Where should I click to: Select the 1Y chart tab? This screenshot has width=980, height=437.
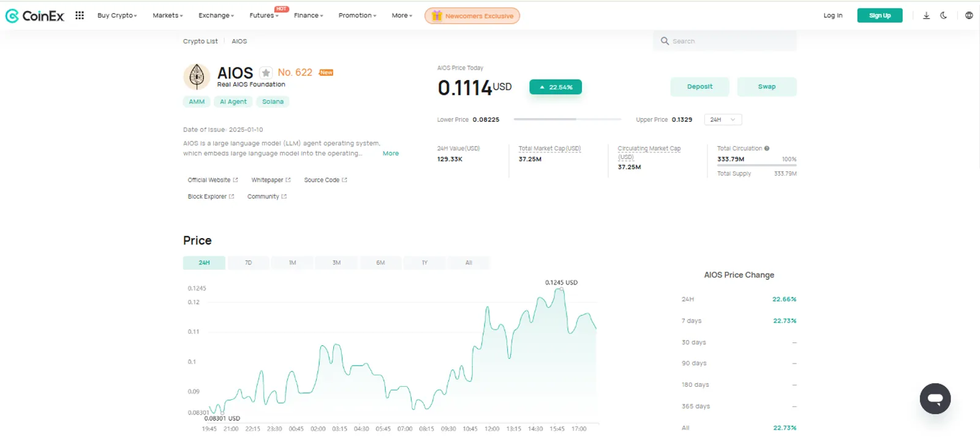(x=424, y=263)
